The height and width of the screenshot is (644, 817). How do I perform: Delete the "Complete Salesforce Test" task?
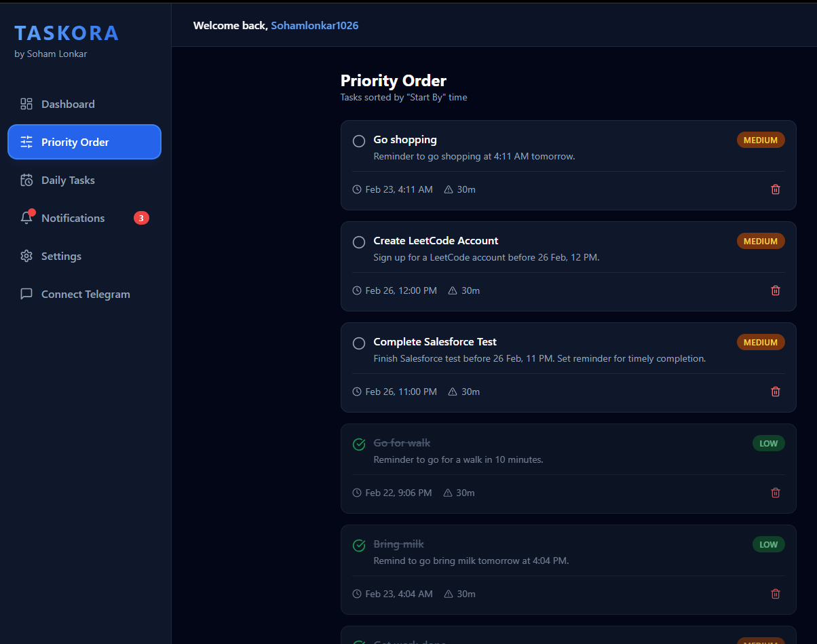point(775,392)
